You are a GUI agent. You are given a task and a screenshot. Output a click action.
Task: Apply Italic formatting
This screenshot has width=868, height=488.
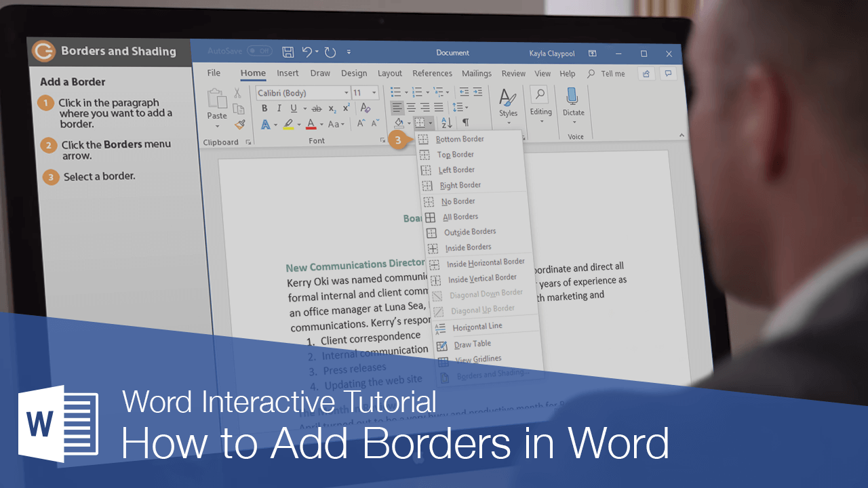pyautogui.click(x=279, y=107)
